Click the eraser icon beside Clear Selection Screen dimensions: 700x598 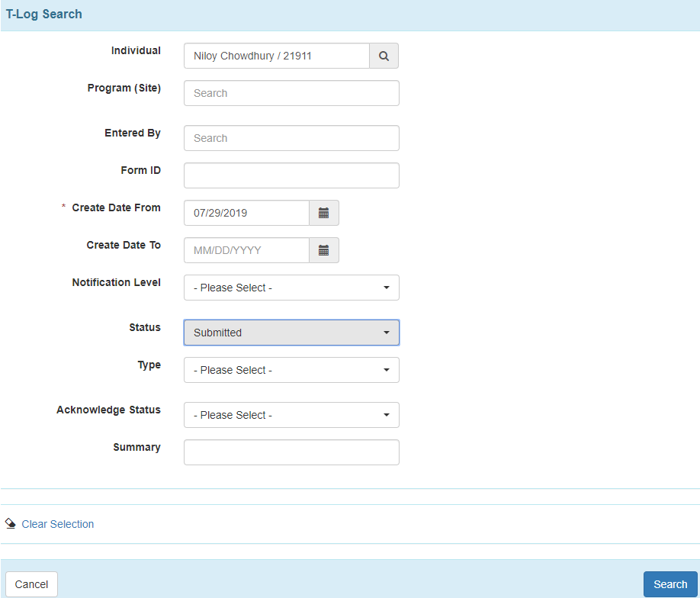10,524
